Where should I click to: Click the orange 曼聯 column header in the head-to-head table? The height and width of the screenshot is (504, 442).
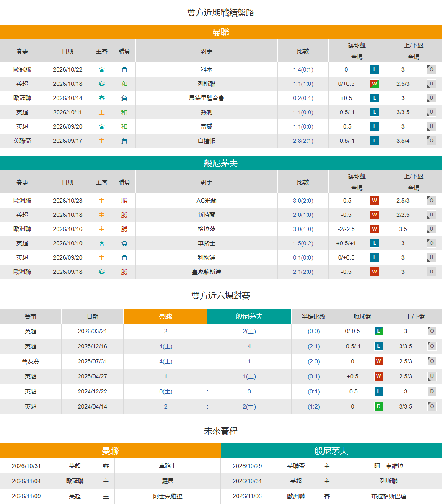tap(165, 316)
